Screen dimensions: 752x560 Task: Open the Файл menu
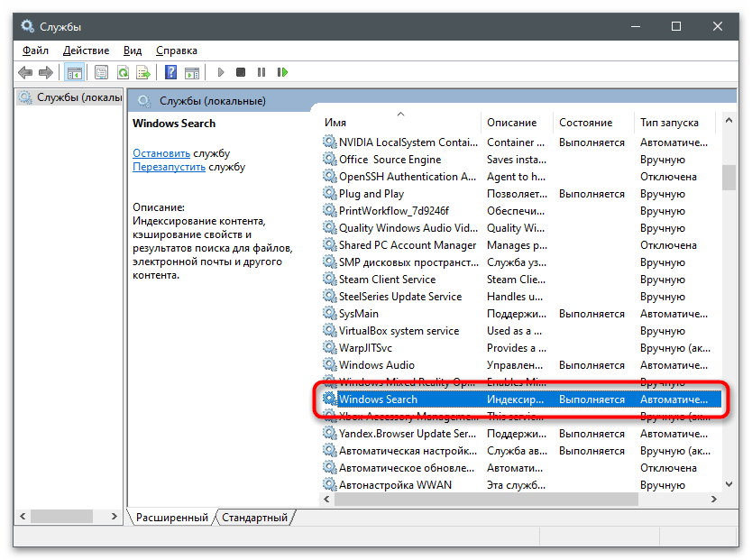pos(35,50)
